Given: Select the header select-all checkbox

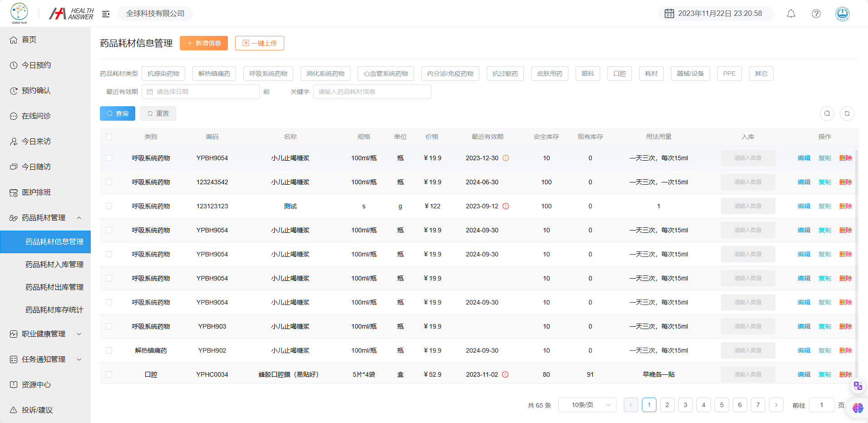Looking at the screenshot, I should [109, 137].
